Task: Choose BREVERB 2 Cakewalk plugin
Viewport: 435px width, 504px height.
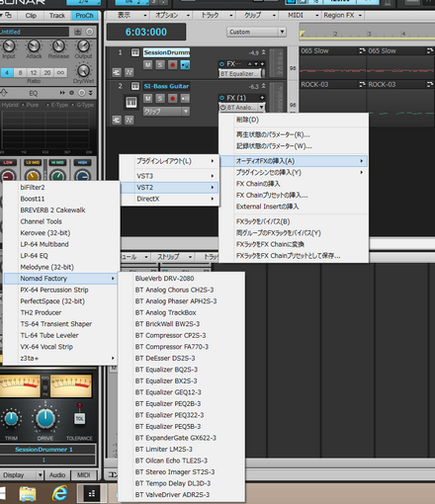Action: click(52, 210)
